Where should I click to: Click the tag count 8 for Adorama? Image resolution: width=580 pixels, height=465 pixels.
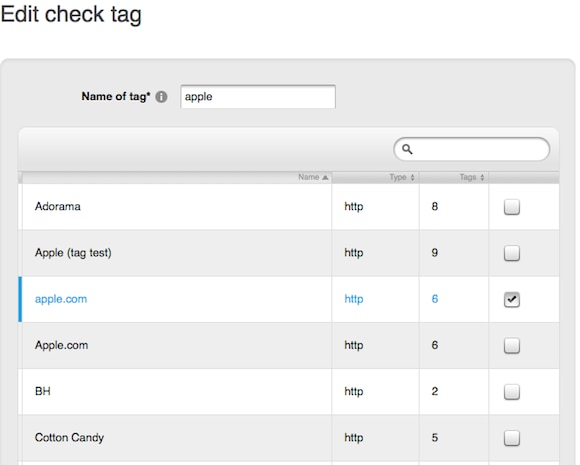tap(435, 206)
